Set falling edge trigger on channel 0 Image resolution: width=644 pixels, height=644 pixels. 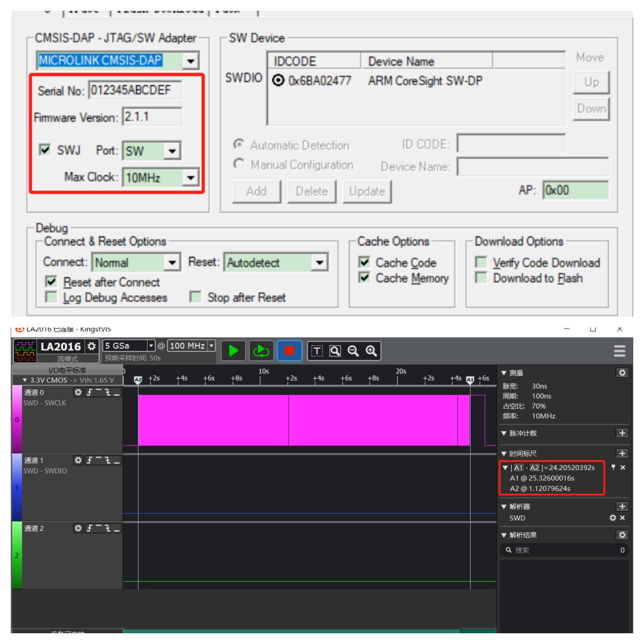pyautogui.click(x=108, y=392)
